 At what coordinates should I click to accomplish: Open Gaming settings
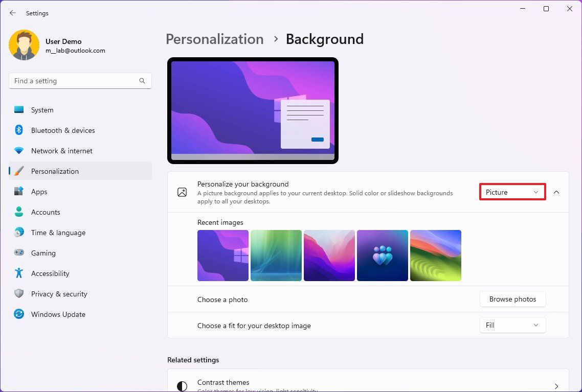43,253
